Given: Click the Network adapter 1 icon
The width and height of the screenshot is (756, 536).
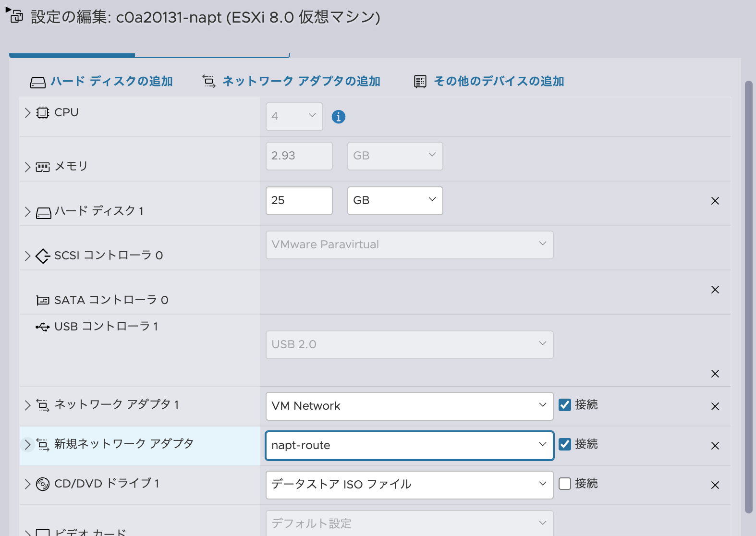Looking at the screenshot, I should point(43,405).
